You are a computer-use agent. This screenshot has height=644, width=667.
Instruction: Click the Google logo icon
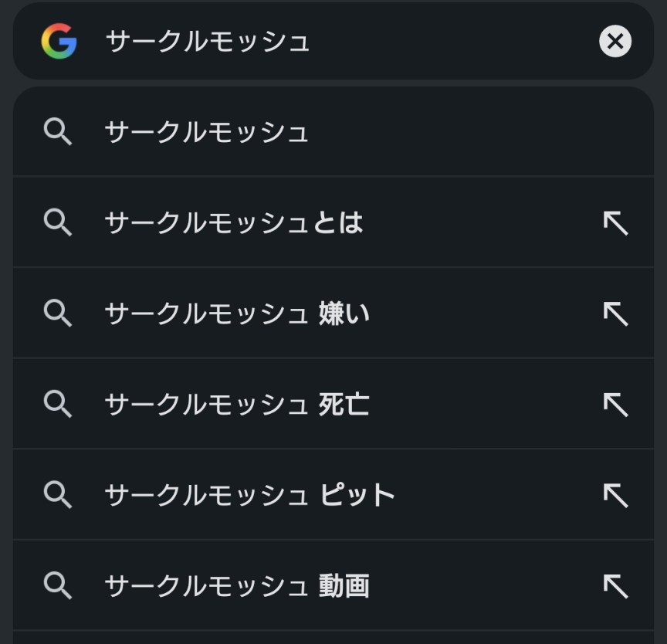tap(59, 41)
